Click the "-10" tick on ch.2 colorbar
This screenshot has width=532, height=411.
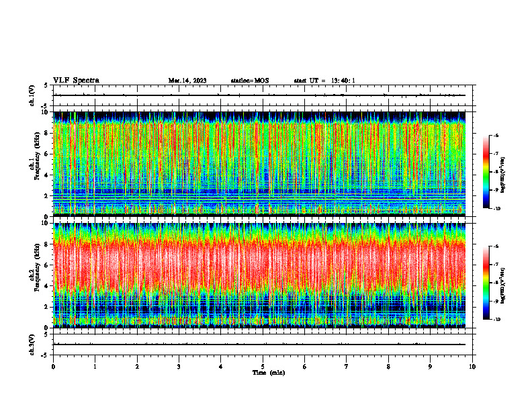(x=496, y=320)
